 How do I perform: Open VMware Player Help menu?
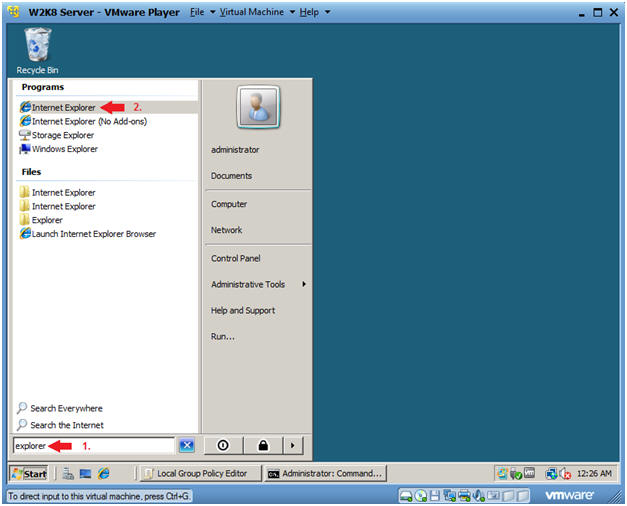click(315, 12)
